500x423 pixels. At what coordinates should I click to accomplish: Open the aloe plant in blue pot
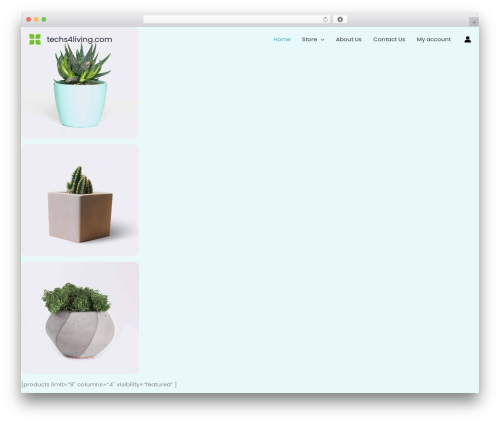tap(80, 83)
